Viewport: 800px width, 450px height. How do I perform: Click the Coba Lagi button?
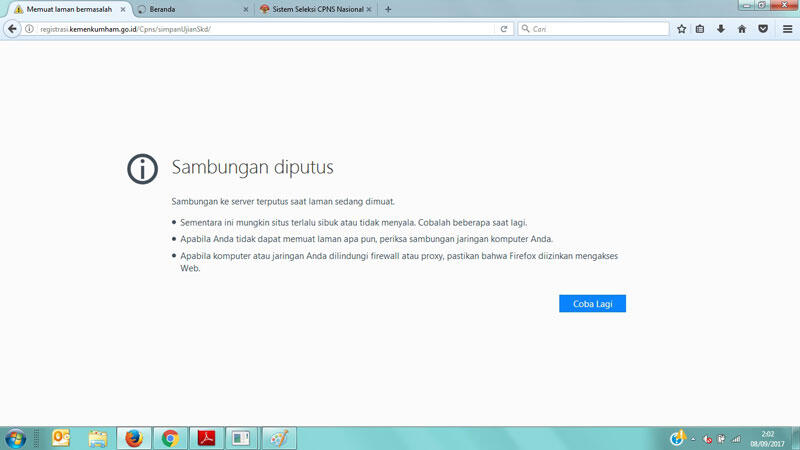tap(592, 303)
